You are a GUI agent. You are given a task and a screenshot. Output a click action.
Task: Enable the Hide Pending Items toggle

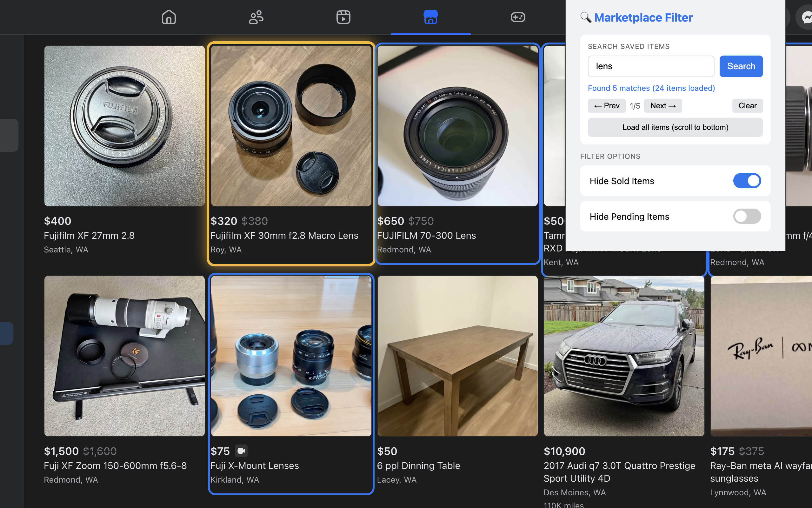(x=747, y=216)
